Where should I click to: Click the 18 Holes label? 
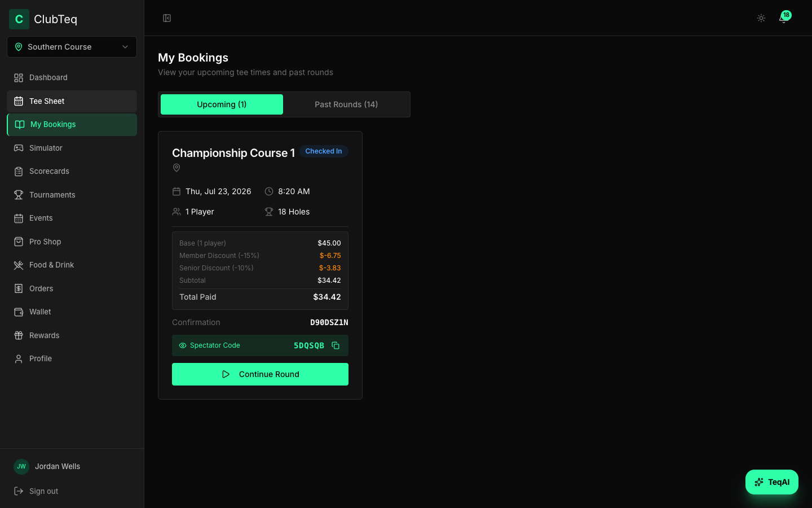294,212
